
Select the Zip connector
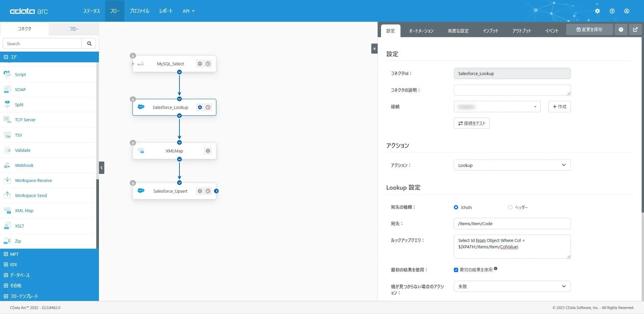click(x=17, y=241)
